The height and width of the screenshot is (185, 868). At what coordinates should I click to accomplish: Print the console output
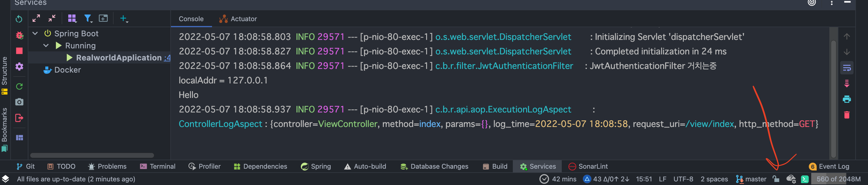point(847,99)
